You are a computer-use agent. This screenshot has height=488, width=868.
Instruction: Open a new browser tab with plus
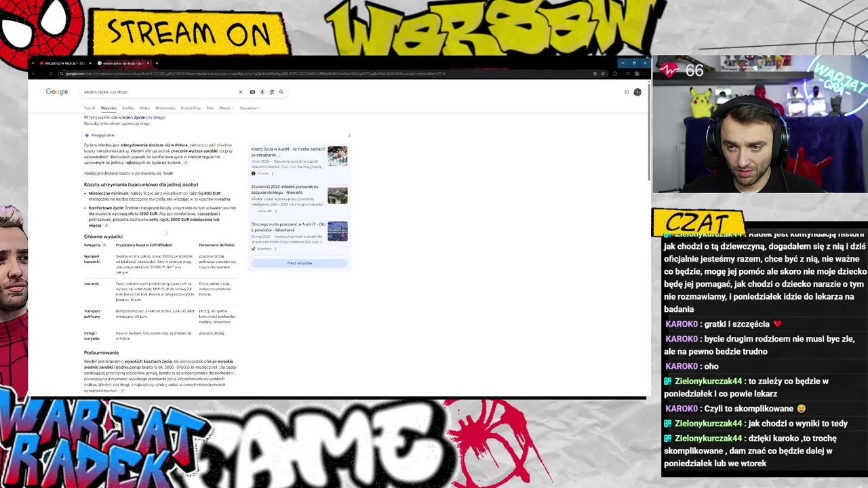[157, 63]
